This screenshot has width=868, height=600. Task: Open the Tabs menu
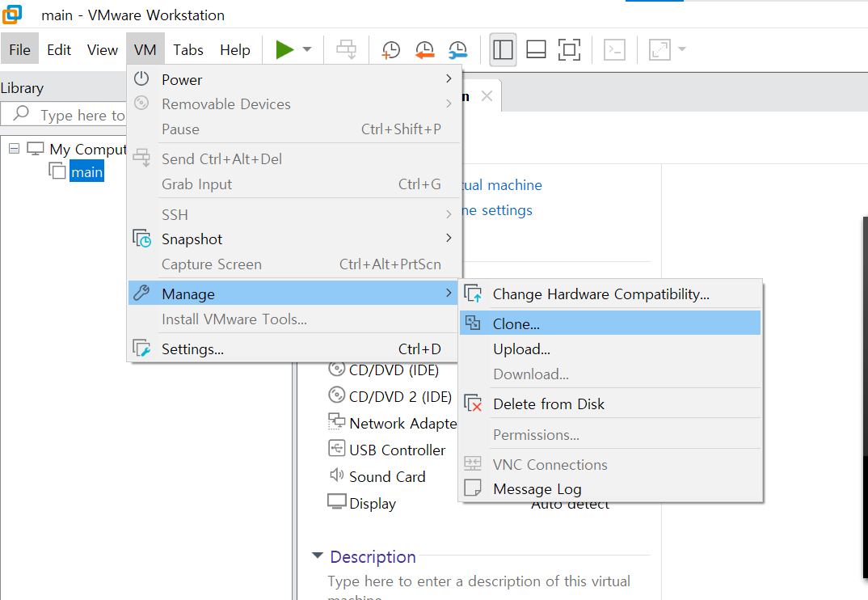coord(188,50)
